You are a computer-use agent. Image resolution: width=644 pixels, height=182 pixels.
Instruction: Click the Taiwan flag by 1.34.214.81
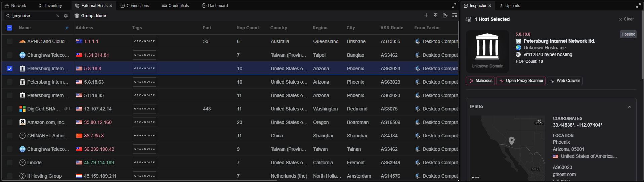tap(79, 55)
